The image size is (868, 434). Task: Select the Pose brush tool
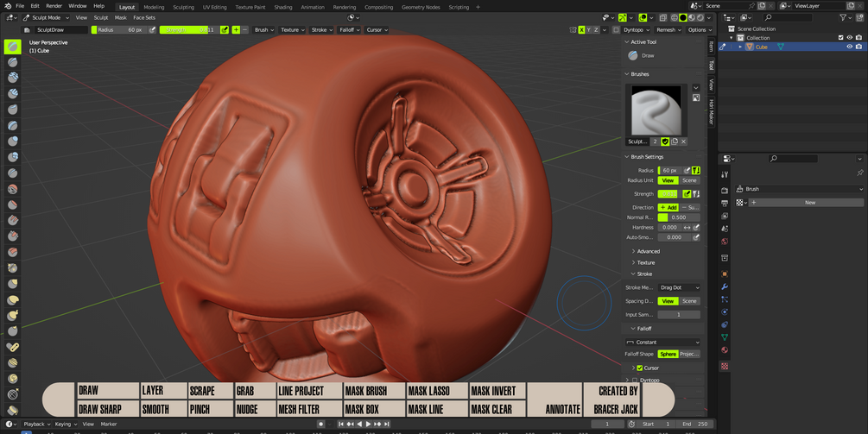pyautogui.click(x=12, y=347)
